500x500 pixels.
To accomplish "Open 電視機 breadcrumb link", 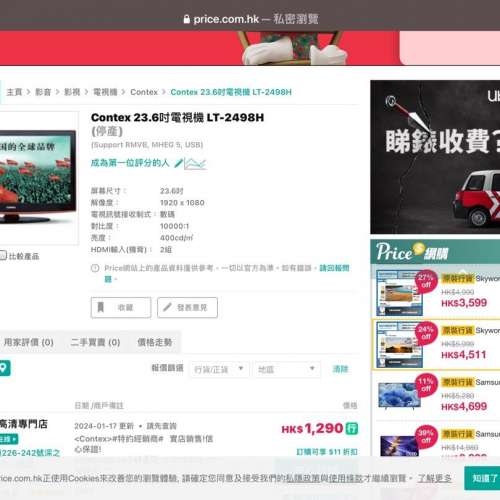I will [x=105, y=92].
